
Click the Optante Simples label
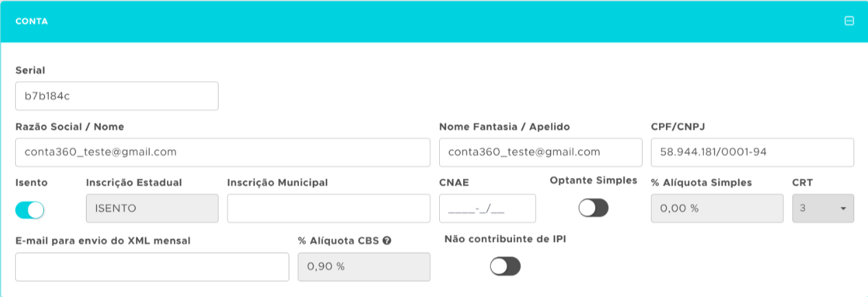pyautogui.click(x=593, y=181)
